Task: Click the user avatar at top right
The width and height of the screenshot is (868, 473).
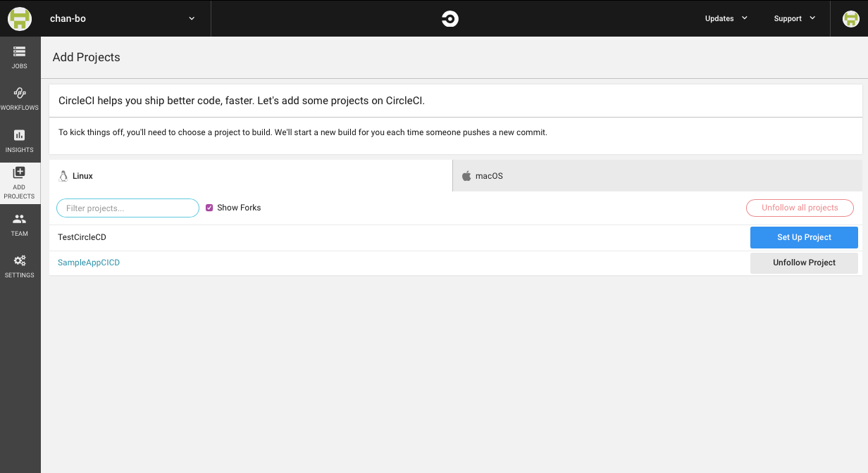Action: 850,19
